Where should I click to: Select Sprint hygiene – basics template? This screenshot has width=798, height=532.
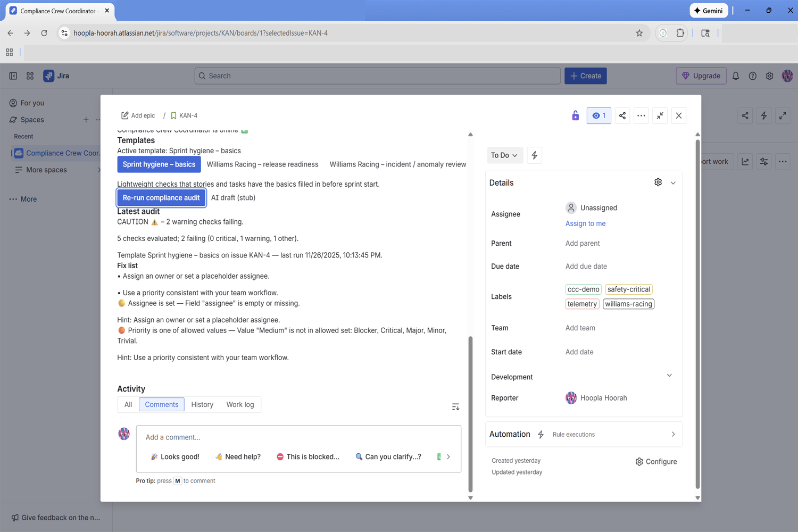pos(159,164)
